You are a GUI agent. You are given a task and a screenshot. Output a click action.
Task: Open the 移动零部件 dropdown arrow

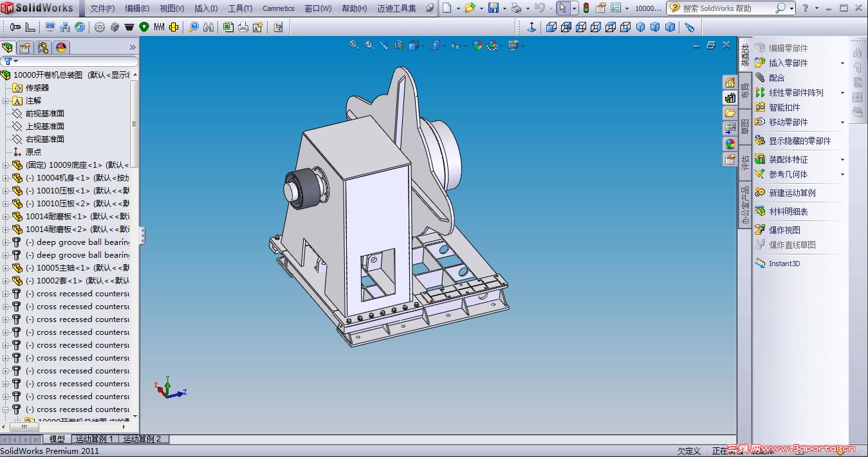842,122
